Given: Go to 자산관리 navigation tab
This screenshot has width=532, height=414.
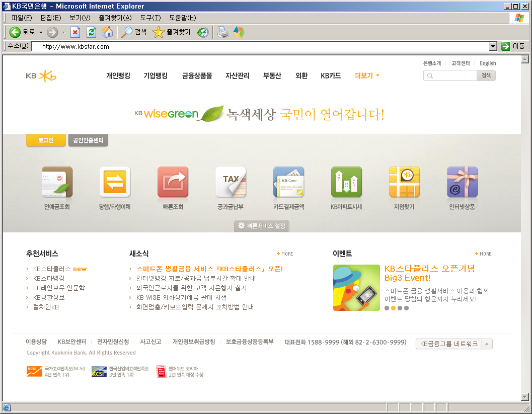Looking at the screenshot, I should pyautogui.click(x=238, y=75).
